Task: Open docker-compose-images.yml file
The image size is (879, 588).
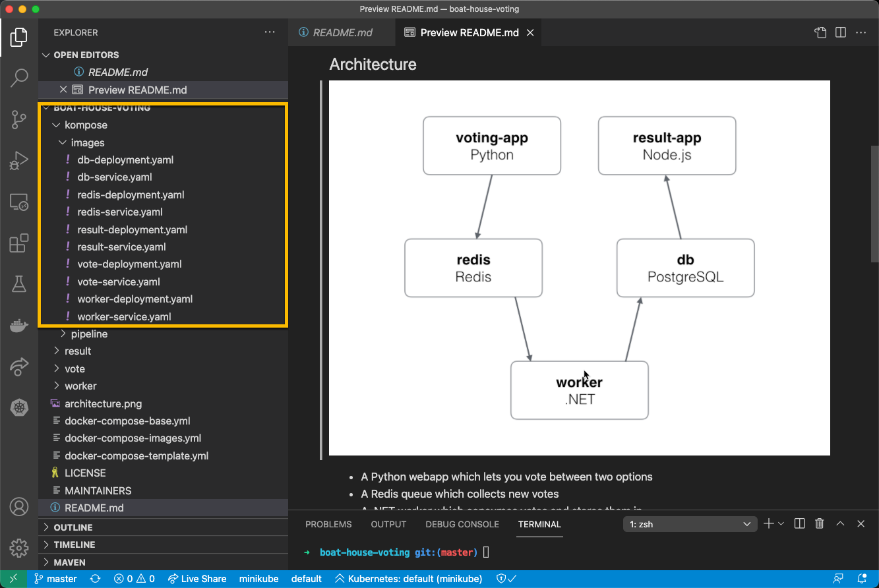Action: click(133, 438)
